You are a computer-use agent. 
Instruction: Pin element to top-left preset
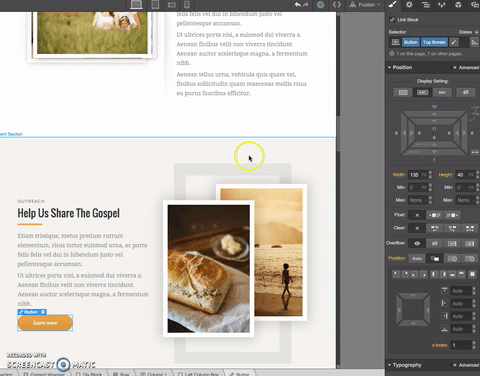pos(396,274)
